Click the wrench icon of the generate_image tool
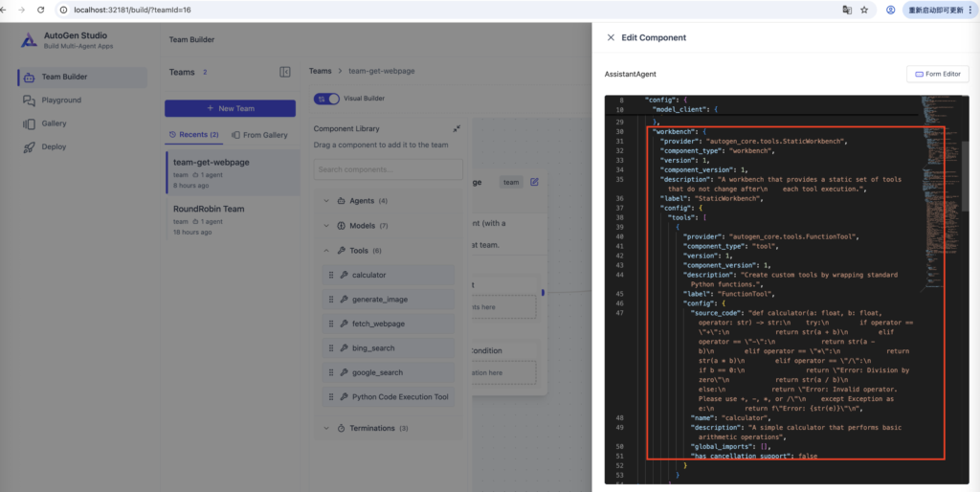 click(x=344, y=300)
